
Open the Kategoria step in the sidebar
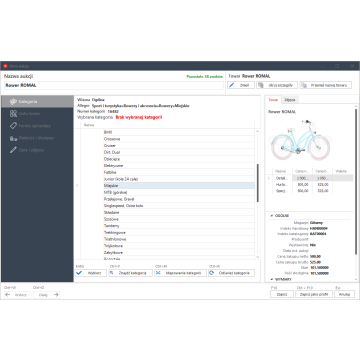tap(37, 102)
